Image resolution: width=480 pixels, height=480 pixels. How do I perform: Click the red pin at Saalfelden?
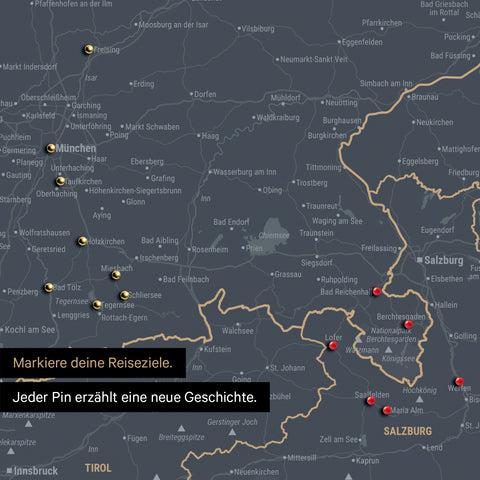371,400
